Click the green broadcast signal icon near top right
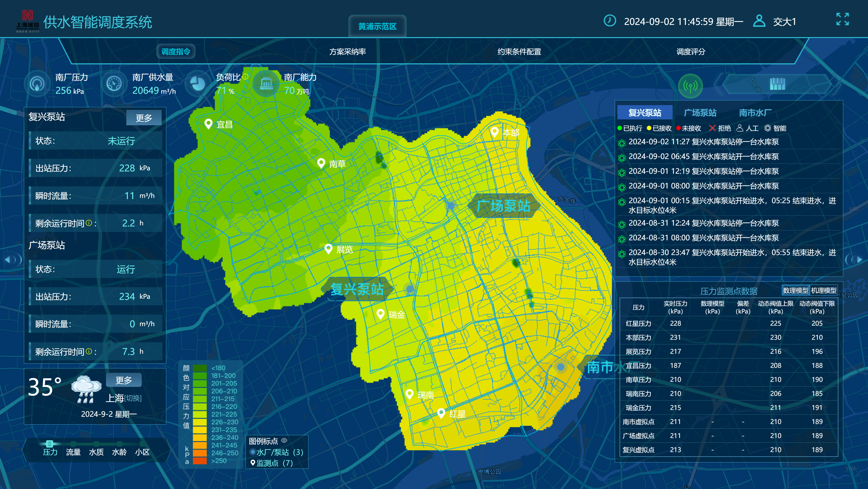This screenshot has width=868, height=489. (x=691, y=86)
